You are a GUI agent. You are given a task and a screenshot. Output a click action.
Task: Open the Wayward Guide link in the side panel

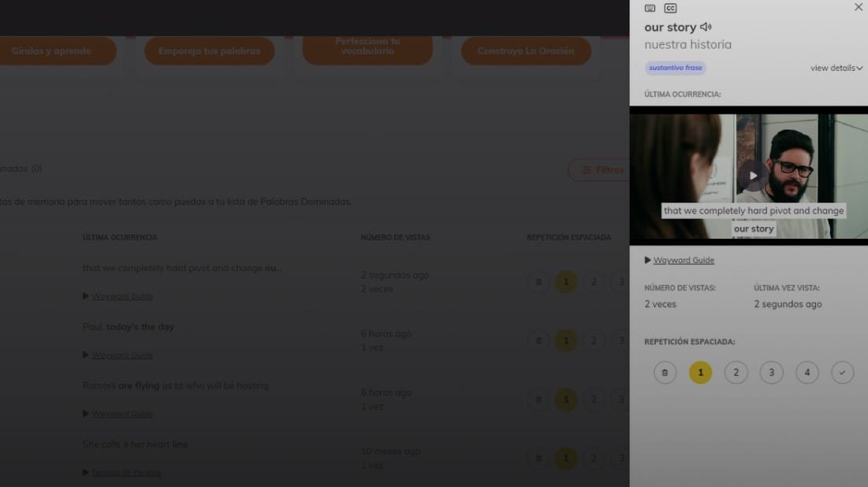pyautogui.click(x=684, y=260)
